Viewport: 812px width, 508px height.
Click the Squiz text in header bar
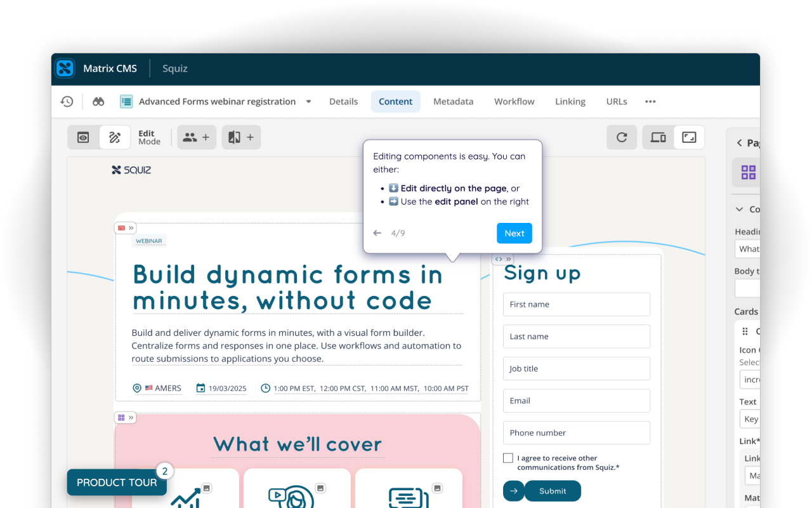click(175, 69)
